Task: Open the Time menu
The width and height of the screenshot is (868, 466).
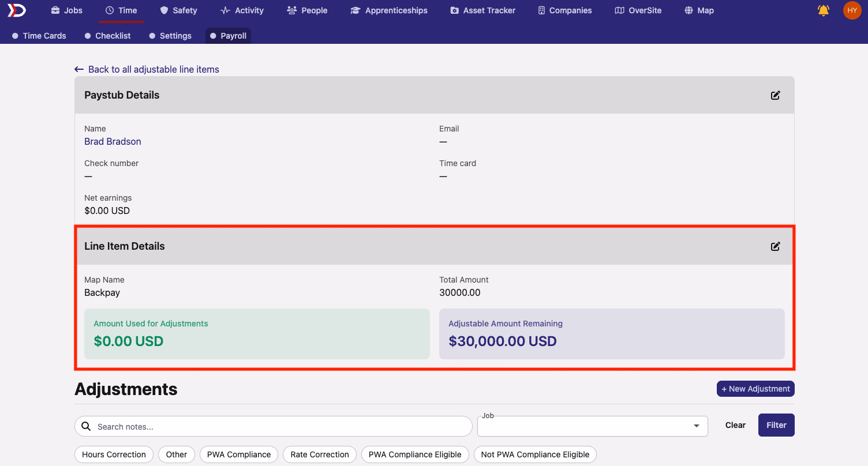Action: [121, 10]
